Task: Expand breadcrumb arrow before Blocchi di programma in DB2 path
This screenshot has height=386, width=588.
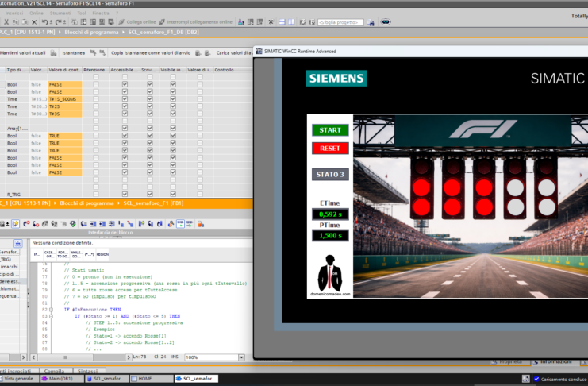Action: 60,33
